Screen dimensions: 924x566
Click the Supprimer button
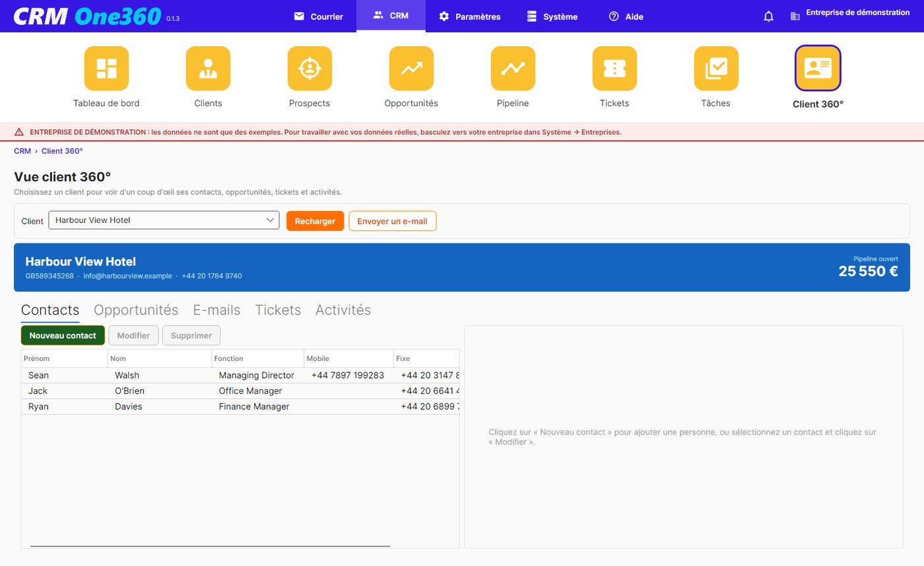pos(191,335)
